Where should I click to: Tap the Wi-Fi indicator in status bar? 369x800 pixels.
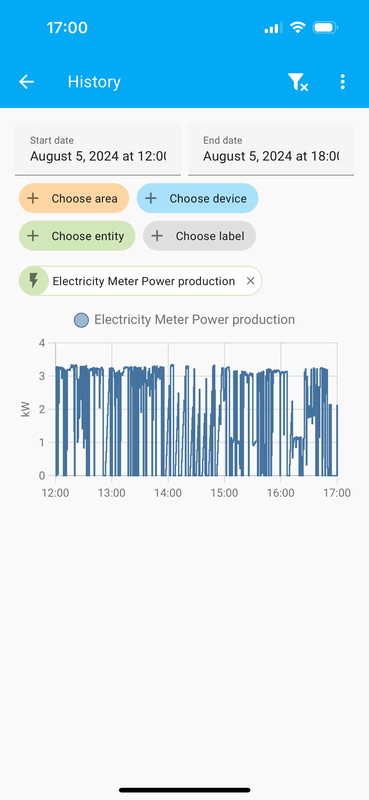[x=297, y=28]
